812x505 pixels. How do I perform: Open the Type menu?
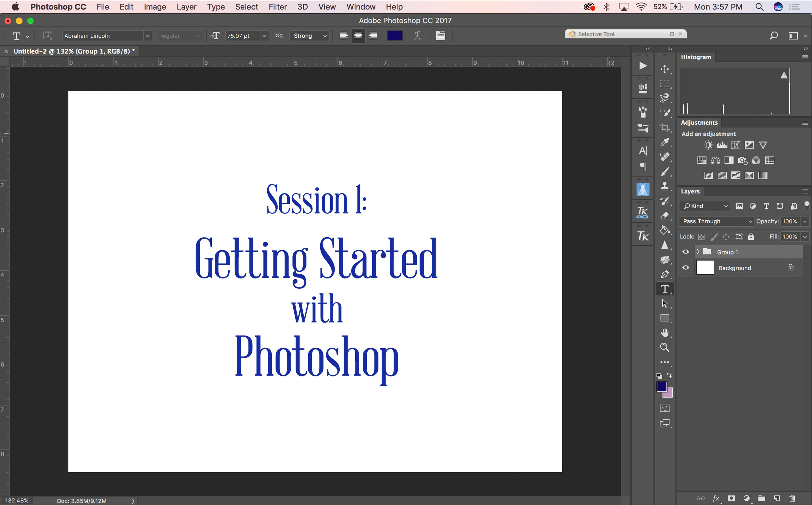[x=216, y=7]
